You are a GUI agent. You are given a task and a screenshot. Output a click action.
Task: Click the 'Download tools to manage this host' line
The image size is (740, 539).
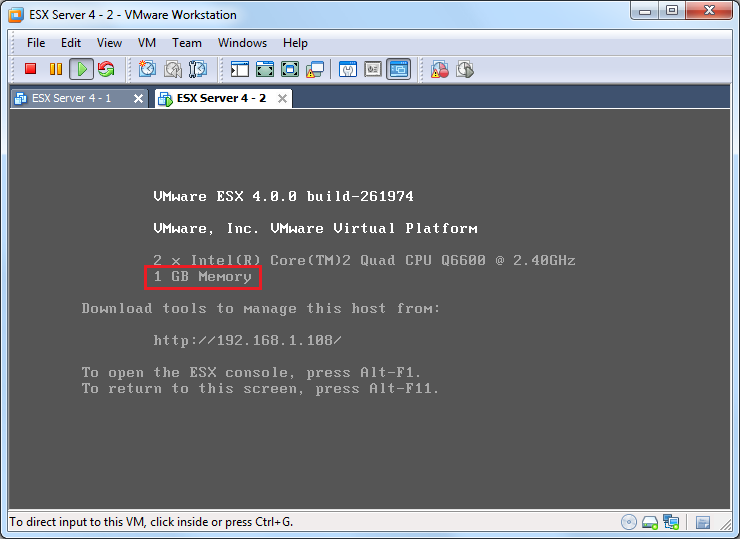pos(261,309)
